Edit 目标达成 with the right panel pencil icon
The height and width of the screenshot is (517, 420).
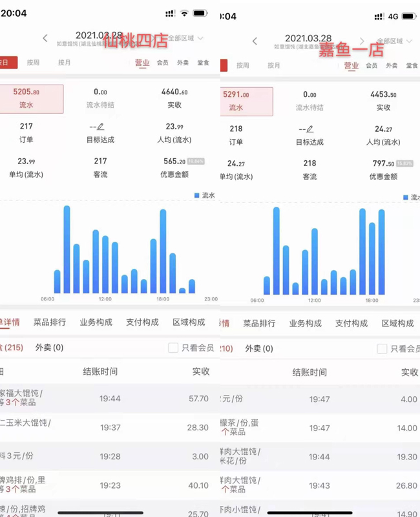pyautogui.click(x=310, y=129)
